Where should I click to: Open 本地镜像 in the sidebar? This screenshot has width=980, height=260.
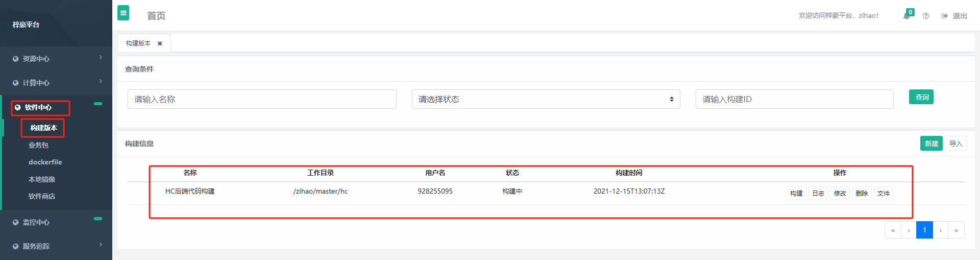pos(42,179)
